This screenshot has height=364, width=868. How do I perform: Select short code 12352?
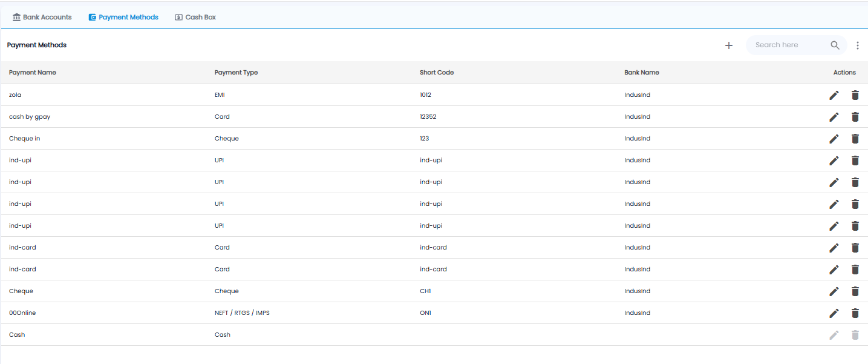428,117
